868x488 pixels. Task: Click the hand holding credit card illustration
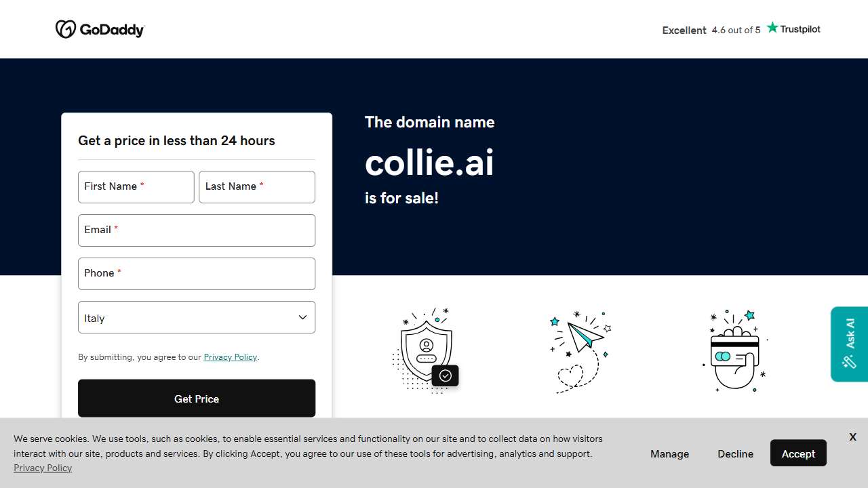pos(734,350)
